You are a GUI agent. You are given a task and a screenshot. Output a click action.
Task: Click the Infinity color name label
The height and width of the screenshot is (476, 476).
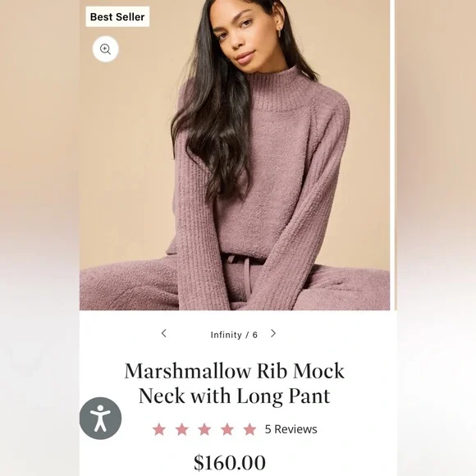[x=227, y=335]
